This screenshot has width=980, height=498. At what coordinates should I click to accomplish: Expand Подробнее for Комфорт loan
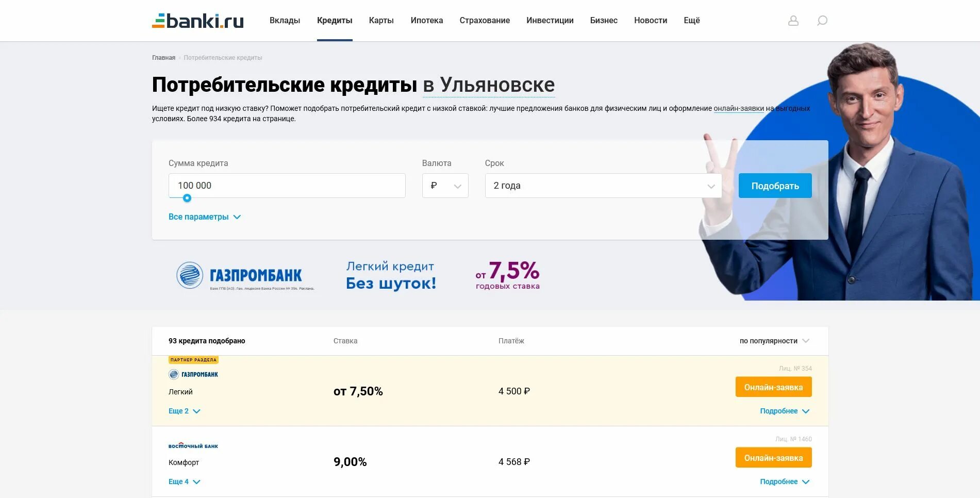coord(785,482)
